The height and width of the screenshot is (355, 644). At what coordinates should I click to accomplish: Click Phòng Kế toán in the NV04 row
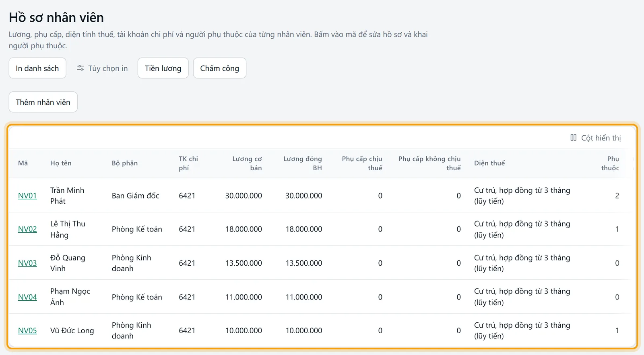(x=137, y=297)
